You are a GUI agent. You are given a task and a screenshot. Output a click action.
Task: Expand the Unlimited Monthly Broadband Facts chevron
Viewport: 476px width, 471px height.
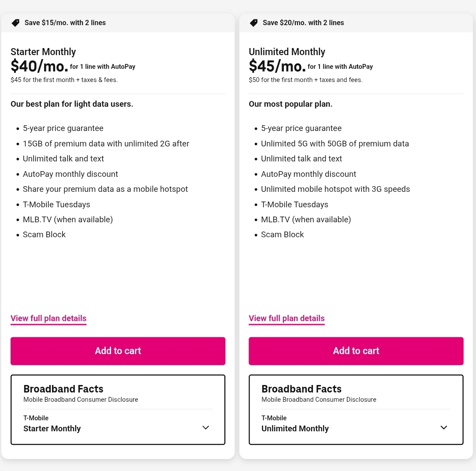444,428
